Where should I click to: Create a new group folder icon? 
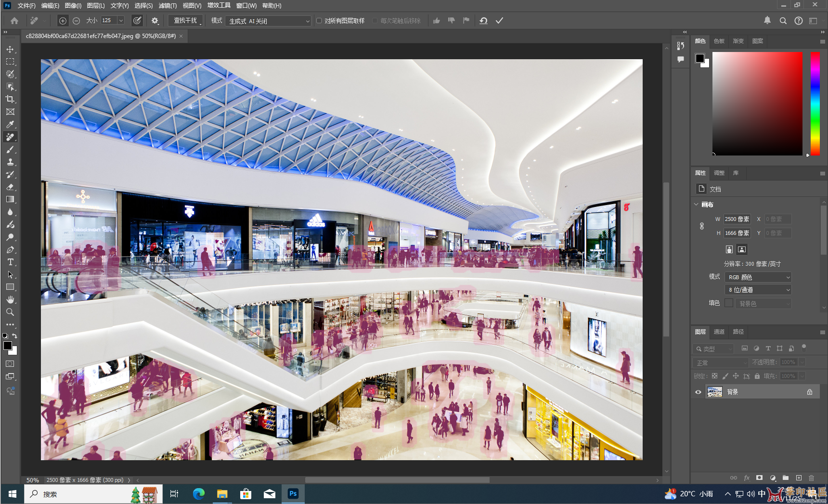click(786, 478)
